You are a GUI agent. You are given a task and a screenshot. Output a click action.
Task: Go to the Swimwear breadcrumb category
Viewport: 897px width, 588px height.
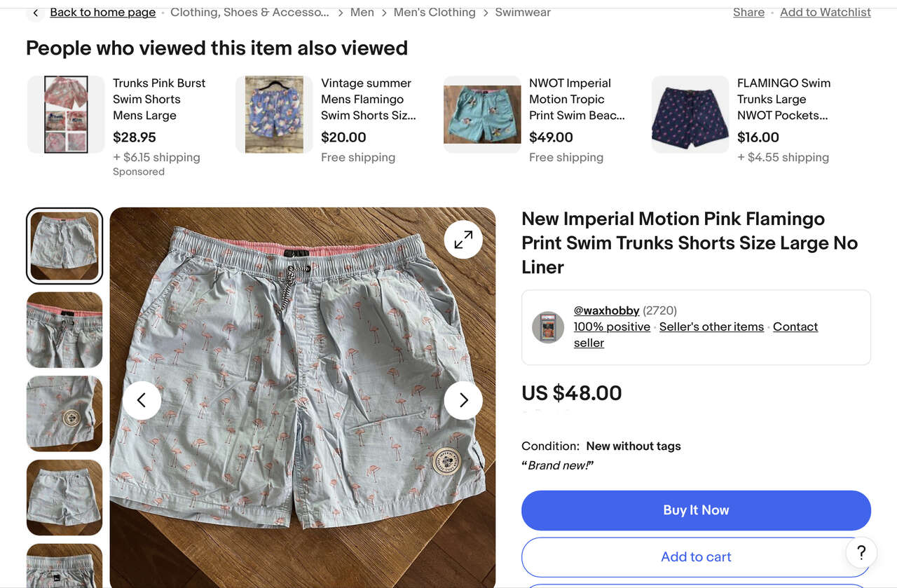(523, 13)
